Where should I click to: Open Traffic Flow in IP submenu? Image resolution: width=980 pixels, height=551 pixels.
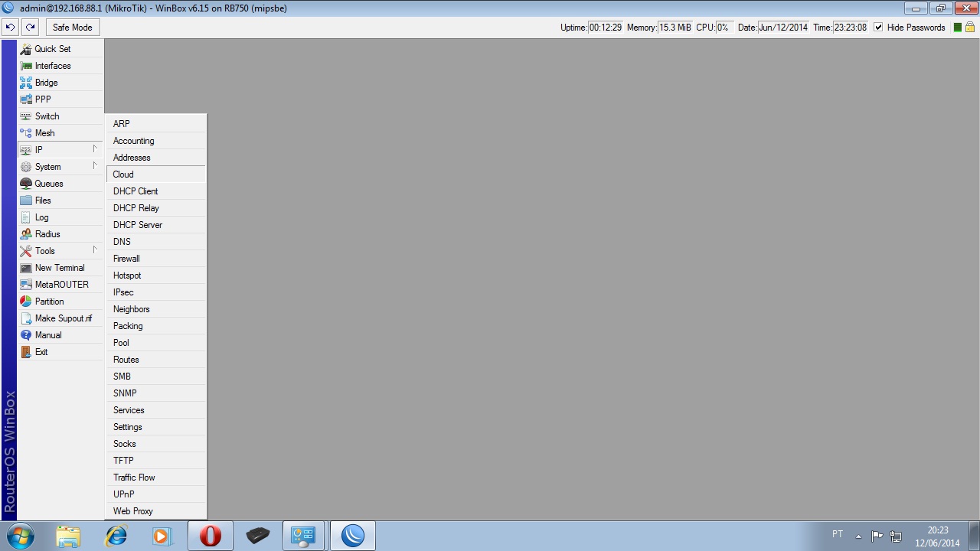point(156,478)
